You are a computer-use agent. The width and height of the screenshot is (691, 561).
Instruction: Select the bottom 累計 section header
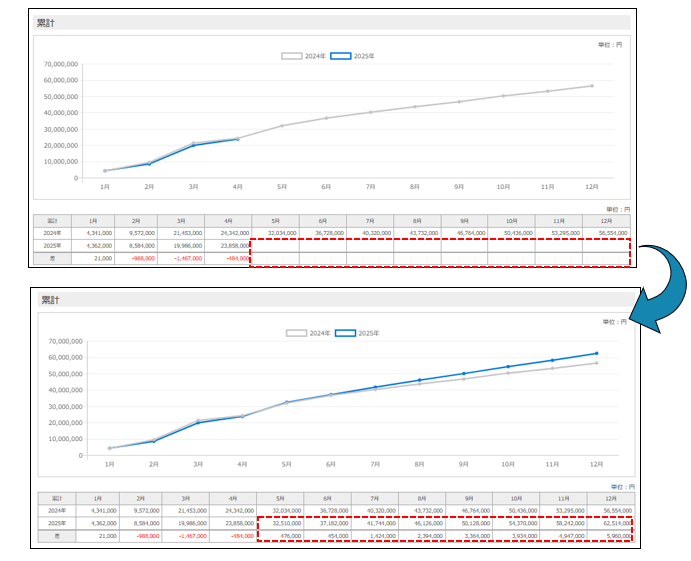point(52,300)
